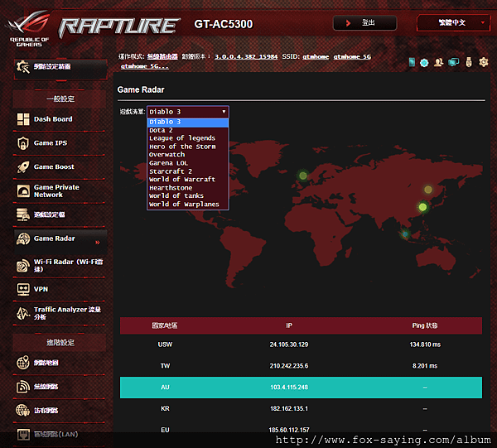Click the beige gear icon at top right
The height and width of the screenshot is (448, 497).
pos(484,62)
